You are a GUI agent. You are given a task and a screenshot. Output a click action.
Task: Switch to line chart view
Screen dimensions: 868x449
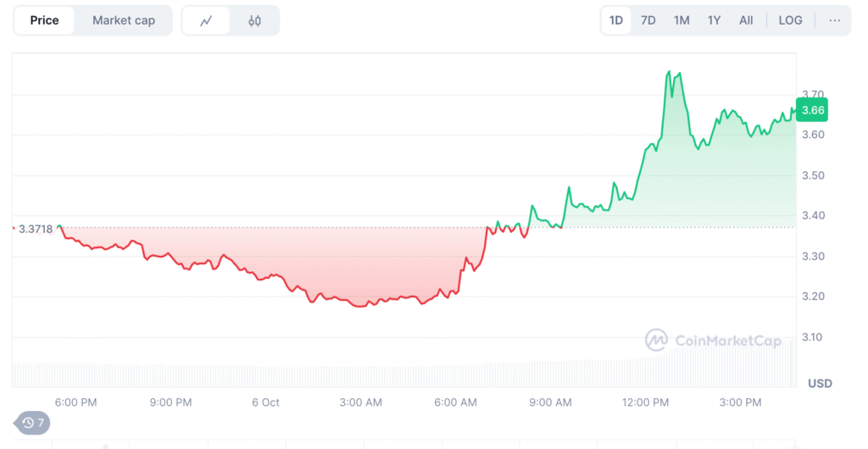pos(206,21)
